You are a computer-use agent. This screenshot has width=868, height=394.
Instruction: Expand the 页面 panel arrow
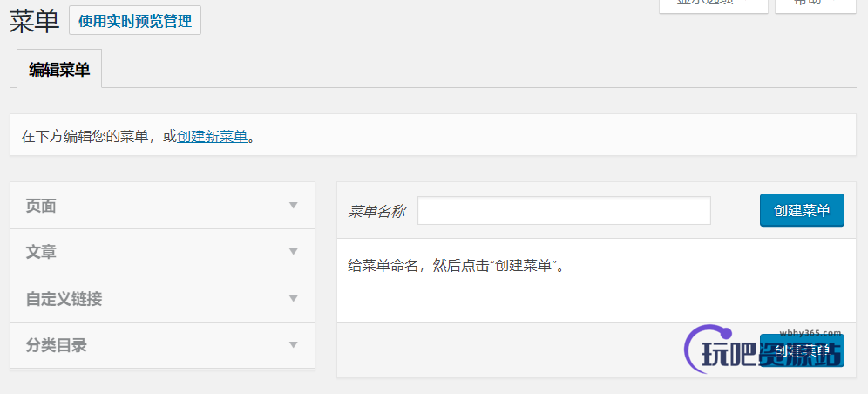294,206
